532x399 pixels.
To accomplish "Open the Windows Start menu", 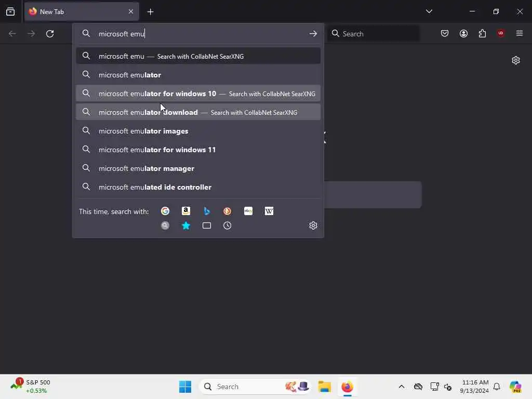I will [x=185, y=387].
